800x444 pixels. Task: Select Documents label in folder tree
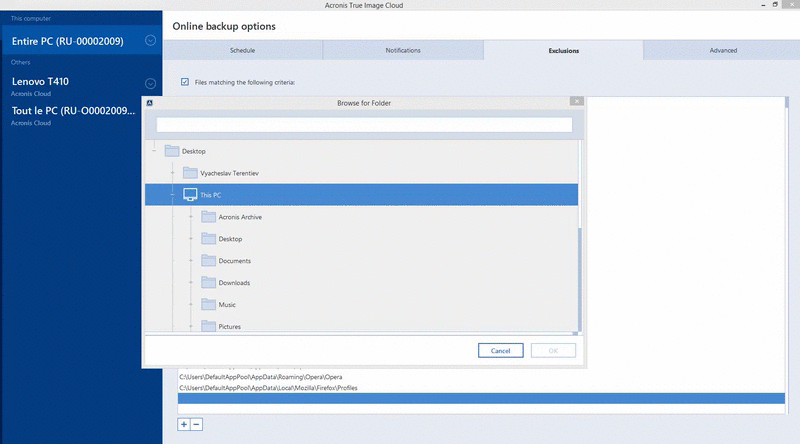[x=235, y=261]
